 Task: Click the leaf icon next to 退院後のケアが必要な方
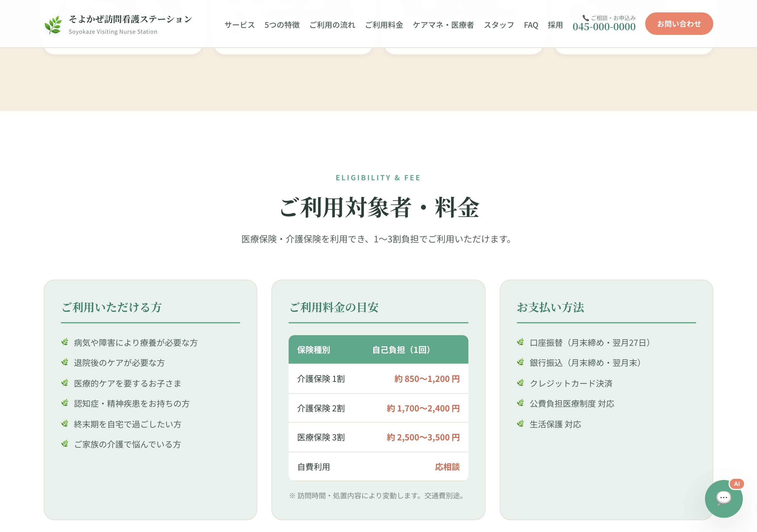pyautogui.click(x=65, y=363)
